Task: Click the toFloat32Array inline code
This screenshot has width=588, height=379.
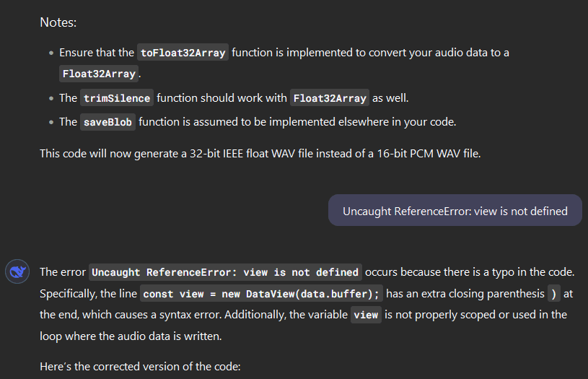Action: coord(183,53)
